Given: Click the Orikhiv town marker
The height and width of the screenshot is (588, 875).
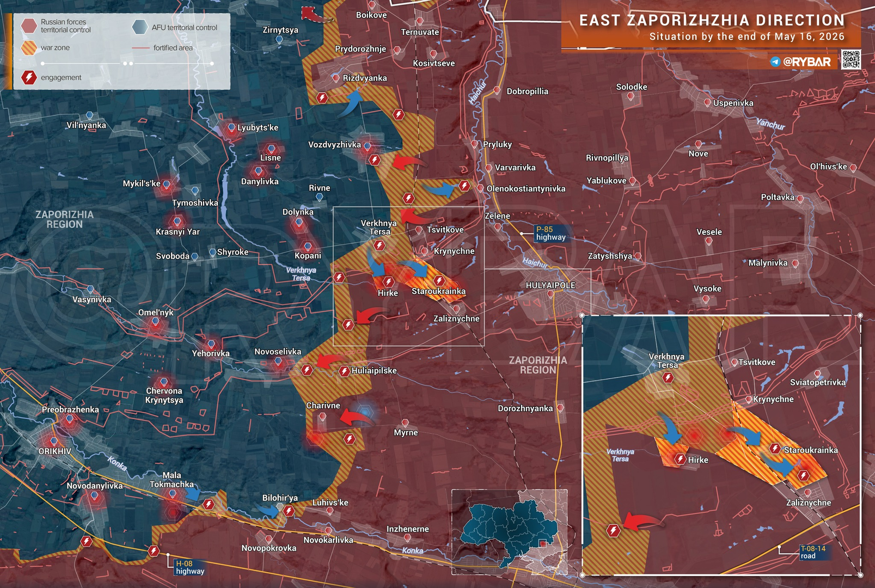Looking at the screenshot, I should 54,442.
